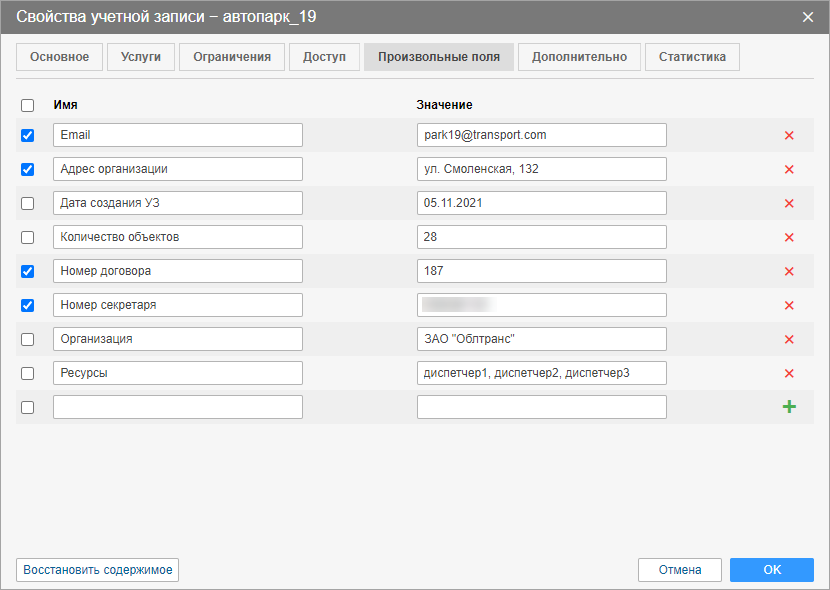The image size is (830, 590).
Task: Remove the Номер секретаря row
Action: pyautogui.click(x=789, y=305)
